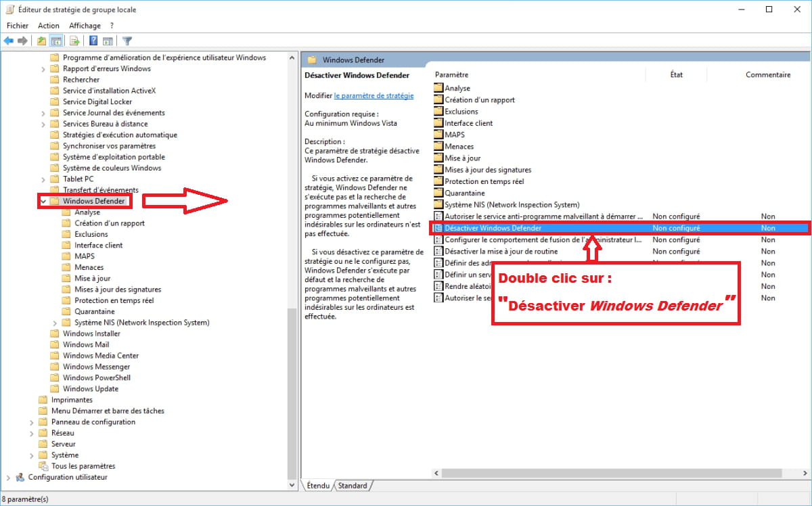Open the ? help menu

pos(112,26)
